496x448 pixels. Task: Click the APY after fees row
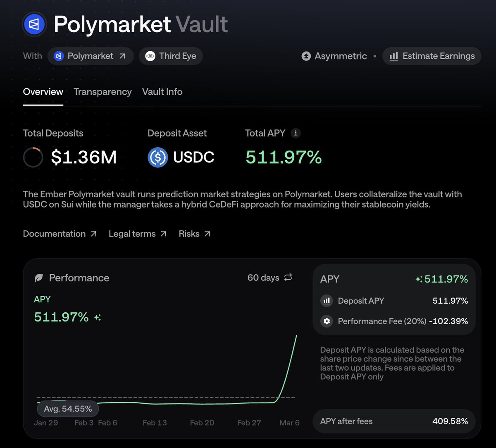[x=394, y=421]
